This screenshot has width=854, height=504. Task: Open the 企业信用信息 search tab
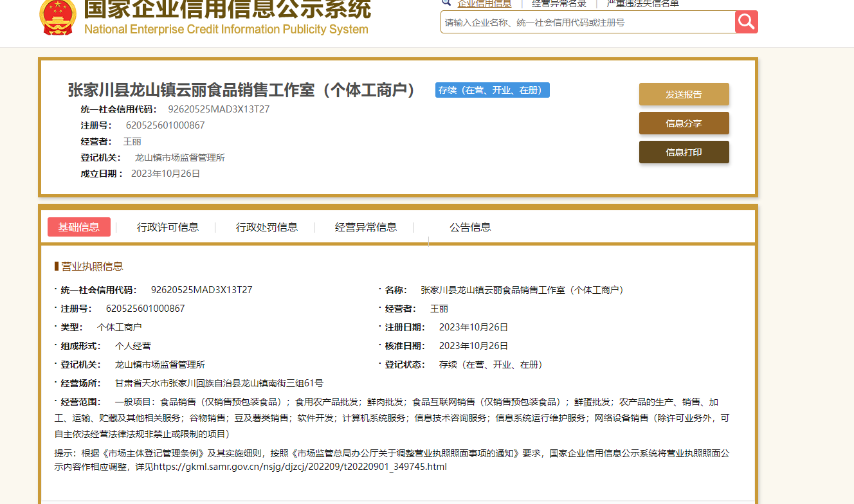point(484,4)
